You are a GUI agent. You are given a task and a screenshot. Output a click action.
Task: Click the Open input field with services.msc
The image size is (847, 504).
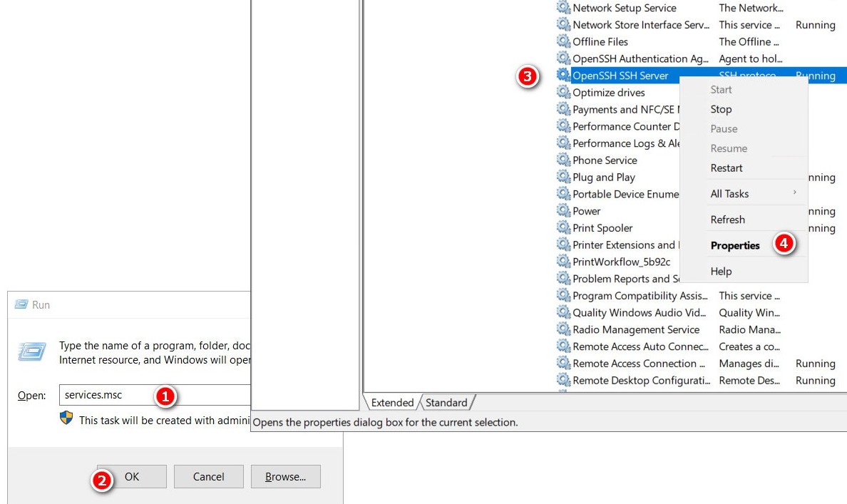tap(155, 395)
